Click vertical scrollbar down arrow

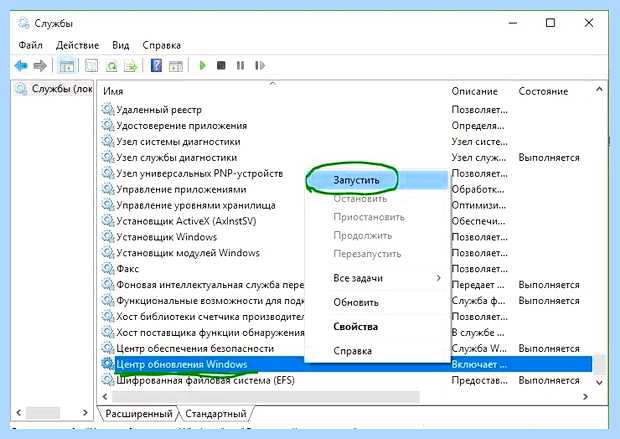[599, 382]
